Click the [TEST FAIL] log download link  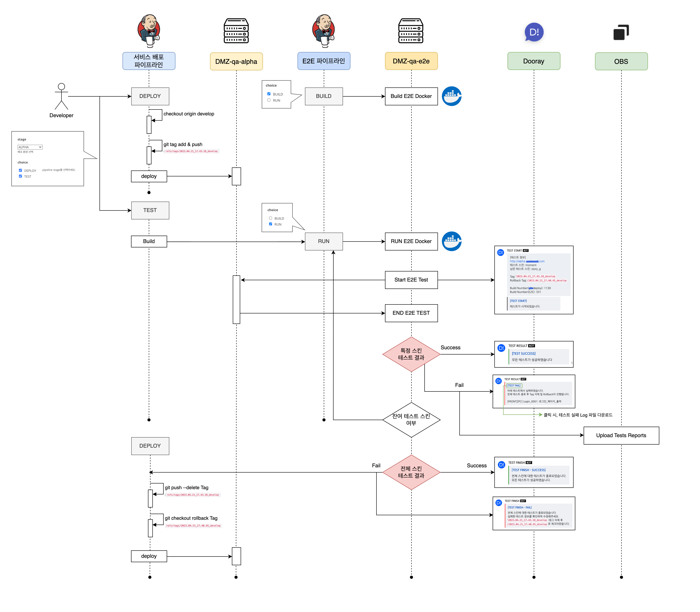click(x=514, y=386)
